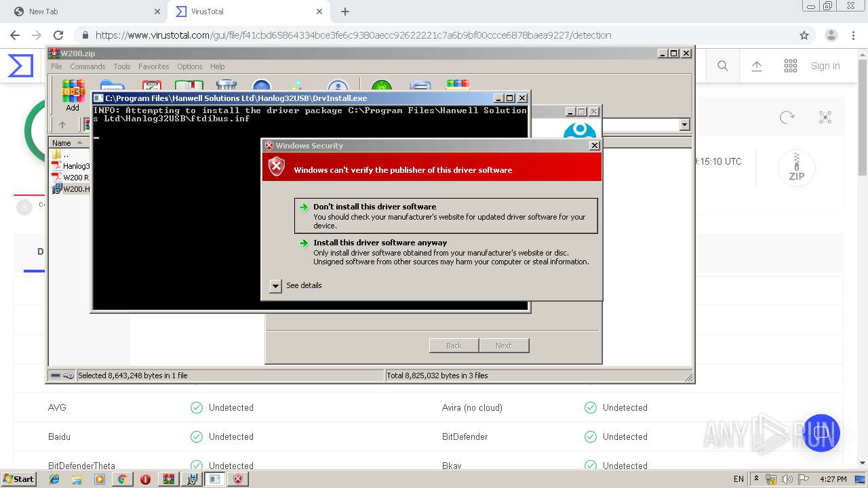
Task: Sort by the Name column header
Action: (68, 143)
